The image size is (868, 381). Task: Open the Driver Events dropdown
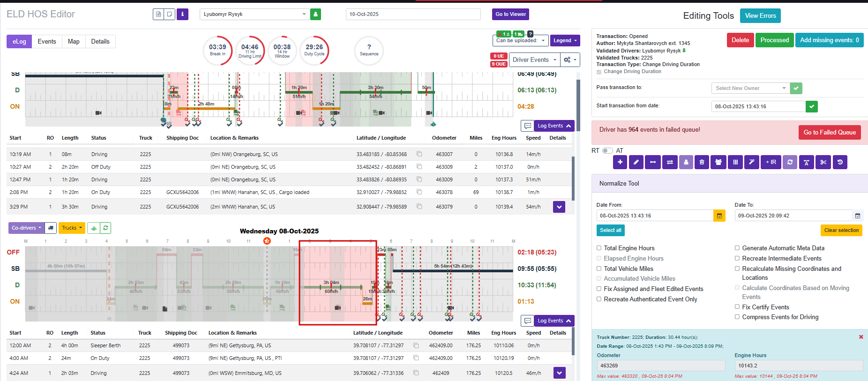point(534,60)
